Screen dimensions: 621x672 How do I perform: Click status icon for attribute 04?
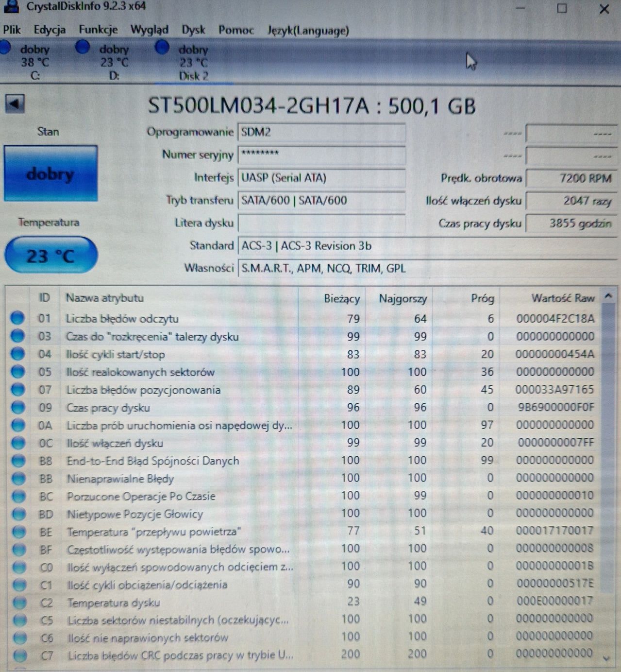[x=17, y=354]
